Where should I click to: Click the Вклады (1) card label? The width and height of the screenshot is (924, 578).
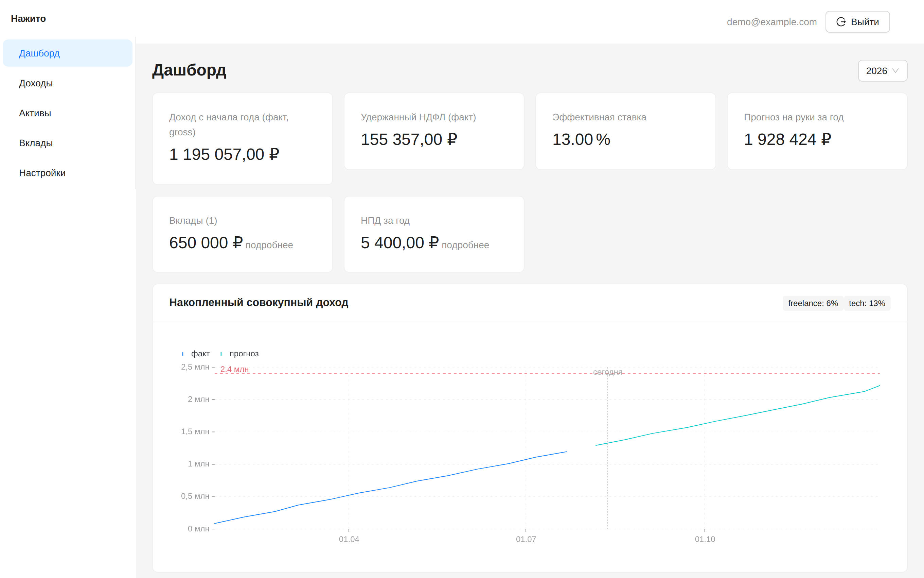(193, 221)
